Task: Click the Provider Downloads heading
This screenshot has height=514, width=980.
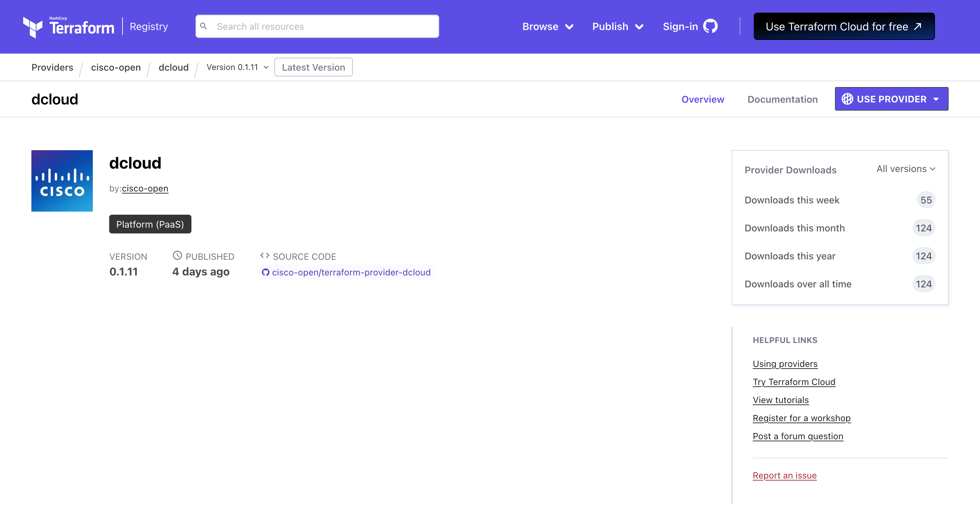Action: tap(791, 170)
